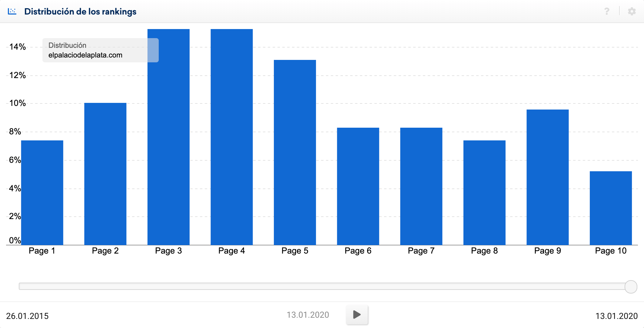The image size is (644, 328).
Task: Select the Page 4 bar
Action: click(232, 137)
